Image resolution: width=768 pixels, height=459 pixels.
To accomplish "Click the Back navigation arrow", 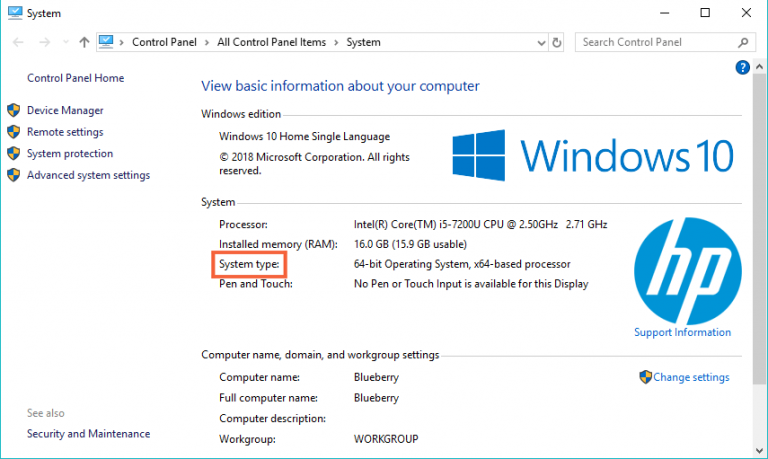I will coord(18,43).
